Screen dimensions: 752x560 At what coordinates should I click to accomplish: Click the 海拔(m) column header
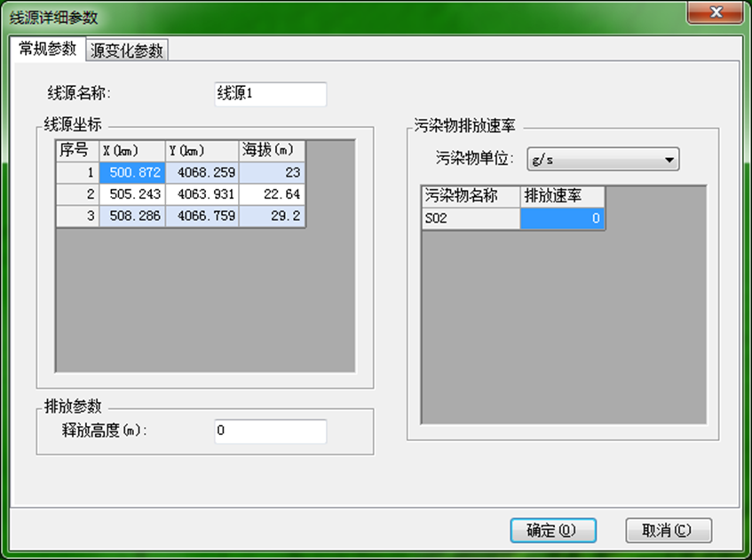point(272,151)
